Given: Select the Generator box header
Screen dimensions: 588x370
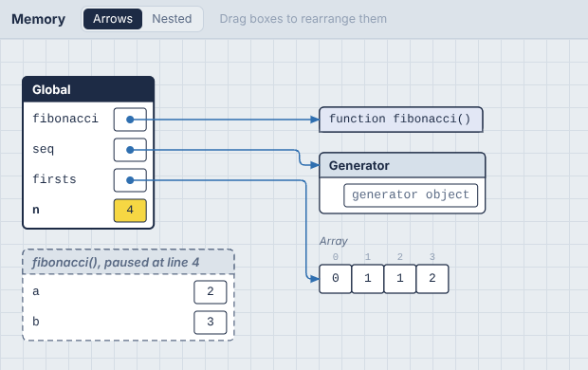Looking at the screenshot, I should pyautogui.click(x=402, y=165).
